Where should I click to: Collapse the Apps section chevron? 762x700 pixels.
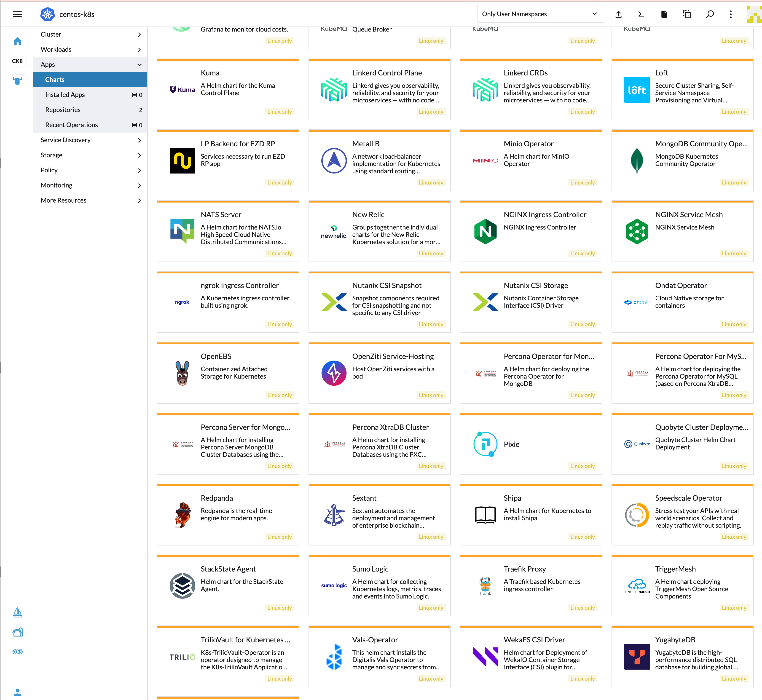click(140, 65)
